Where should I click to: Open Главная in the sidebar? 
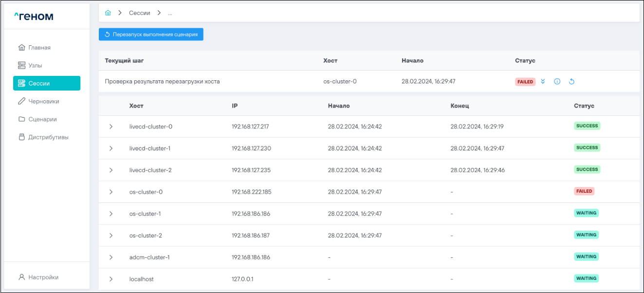pyautogui.click(x=39, y=48)
